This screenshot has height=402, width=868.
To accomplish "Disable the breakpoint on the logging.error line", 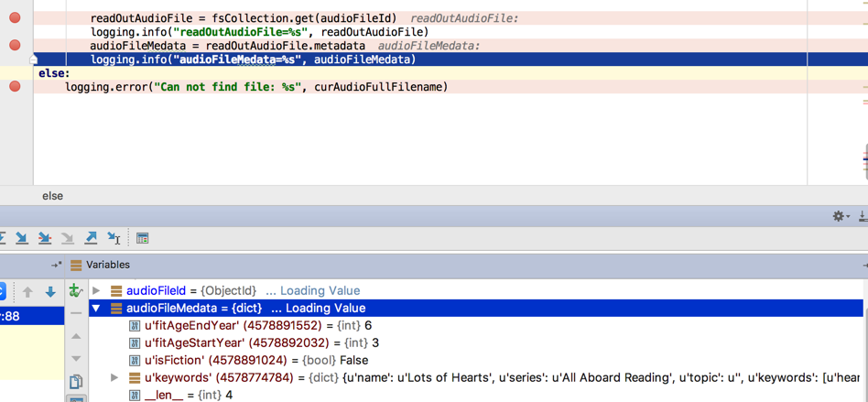I will [15, 86].
